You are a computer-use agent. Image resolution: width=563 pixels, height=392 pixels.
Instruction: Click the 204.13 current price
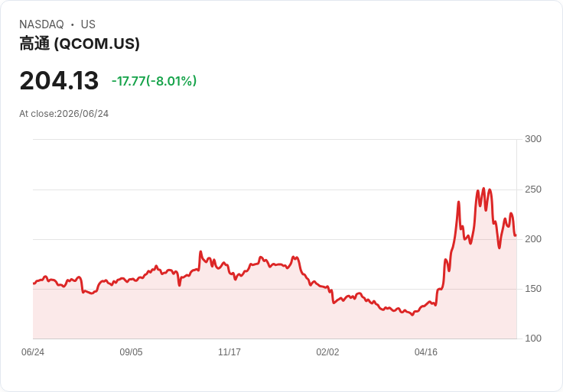click(59, 80)
